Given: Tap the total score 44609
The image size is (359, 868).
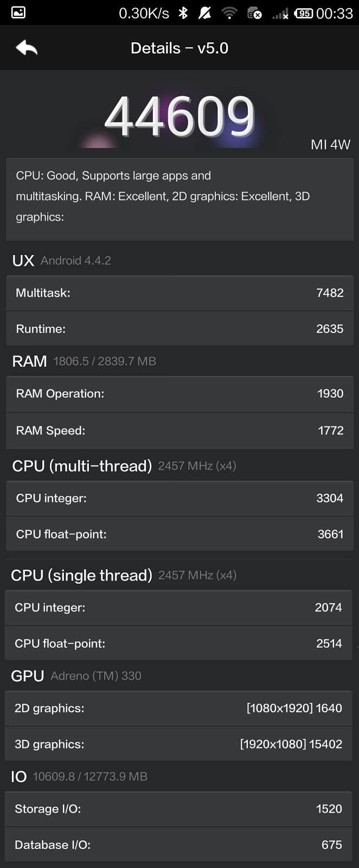Looking at the screenshot, I should click(x=179, y=117).
